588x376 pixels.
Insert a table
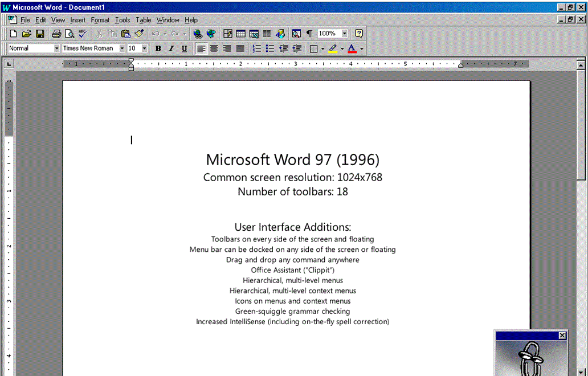click(241, 34)
